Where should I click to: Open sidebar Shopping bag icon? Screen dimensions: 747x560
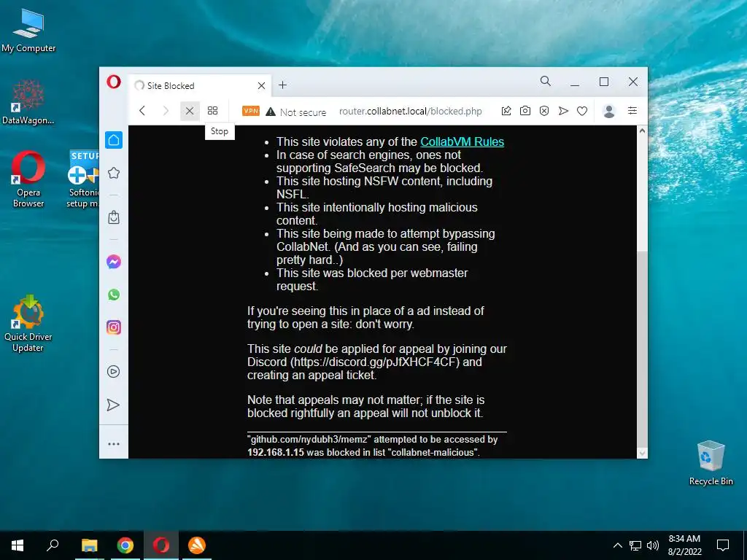click(113, 217)
